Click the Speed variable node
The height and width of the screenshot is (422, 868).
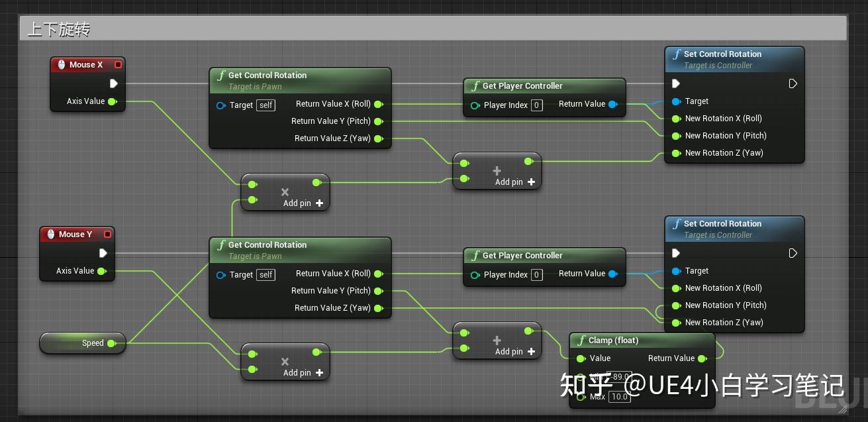(x=83, y=343)
